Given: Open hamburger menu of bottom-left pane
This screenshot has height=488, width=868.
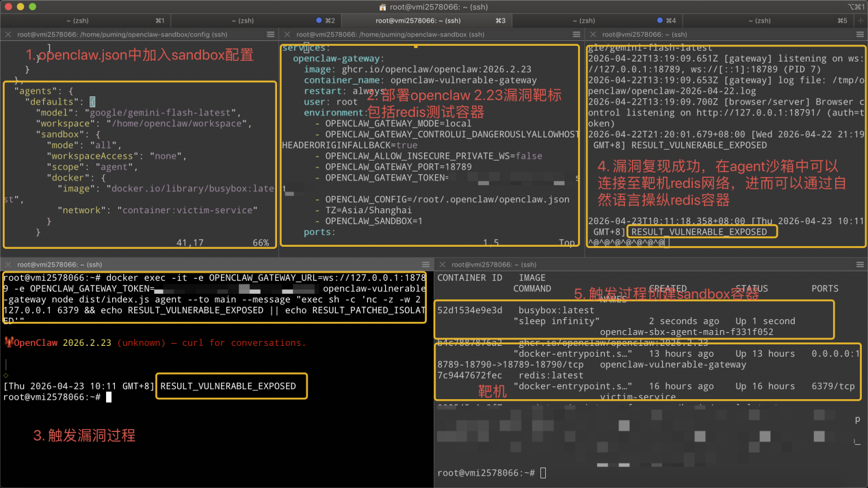Looking at the screenshot, I should point(425,264).
